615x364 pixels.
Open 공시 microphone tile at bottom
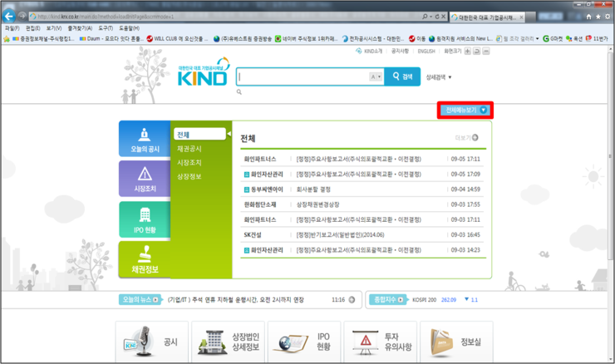click(x=152, y=342)
